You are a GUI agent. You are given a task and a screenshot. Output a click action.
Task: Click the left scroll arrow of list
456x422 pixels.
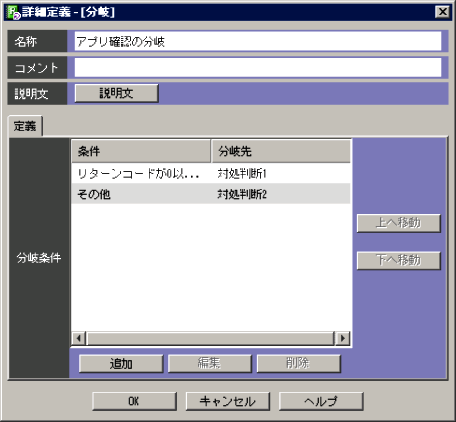(79, 338)
